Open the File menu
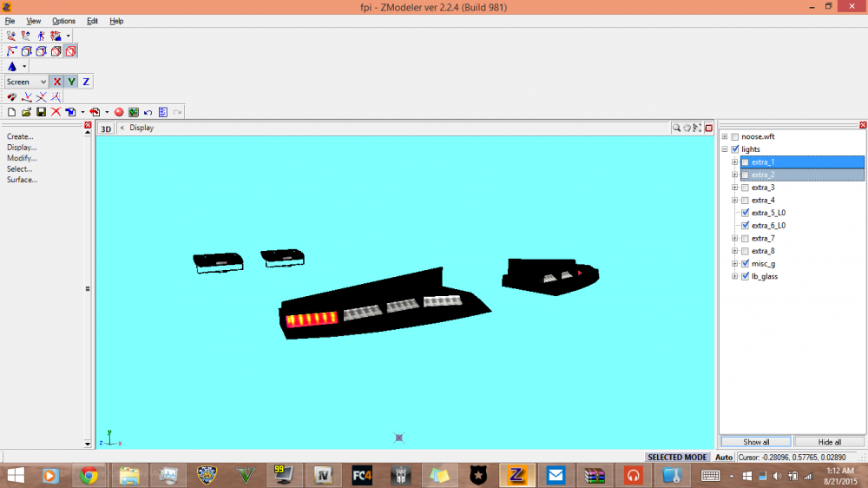Screen dimensions: 868x488 coord(10,21)
